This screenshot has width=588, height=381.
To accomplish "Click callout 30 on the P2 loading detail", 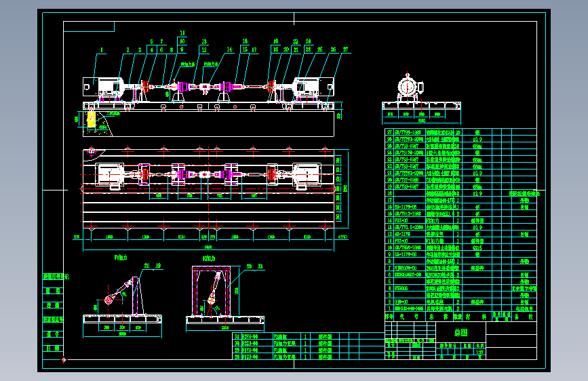I will click(x=250, y=266).
